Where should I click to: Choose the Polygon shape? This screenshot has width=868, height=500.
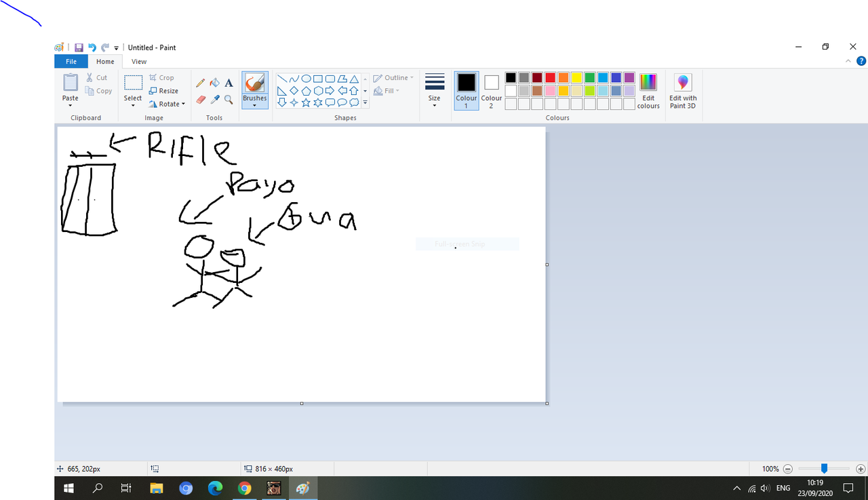coord(342,79)
